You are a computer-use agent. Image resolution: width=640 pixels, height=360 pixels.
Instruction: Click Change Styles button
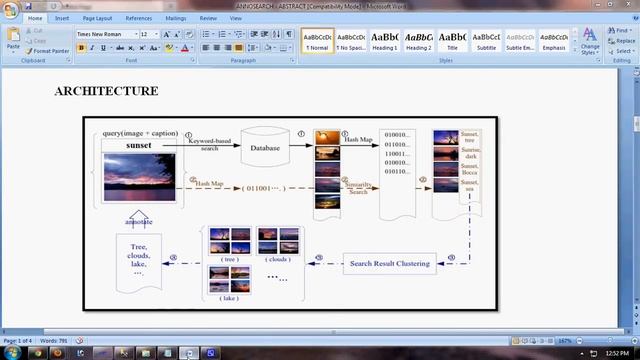click(x=590, y=41)
